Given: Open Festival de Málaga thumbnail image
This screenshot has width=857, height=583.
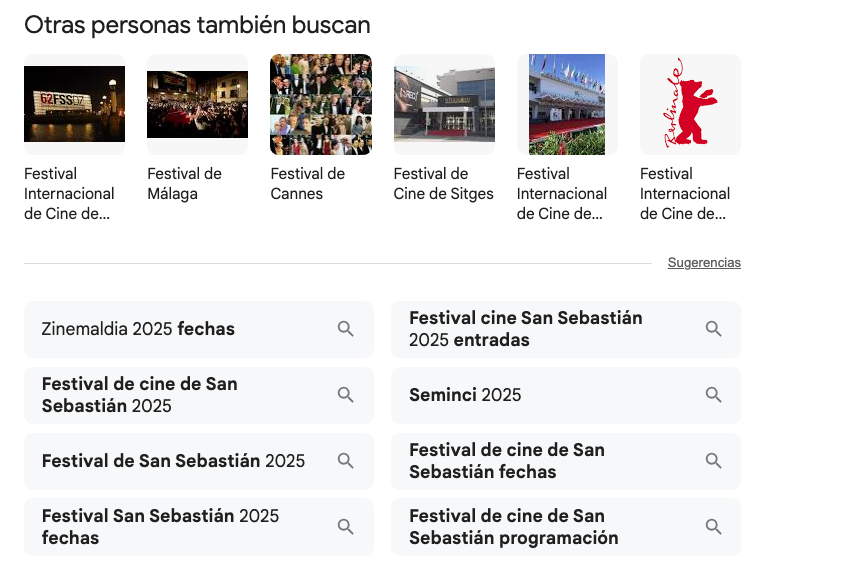Looking at the screenshot, I should coord(197,104).
